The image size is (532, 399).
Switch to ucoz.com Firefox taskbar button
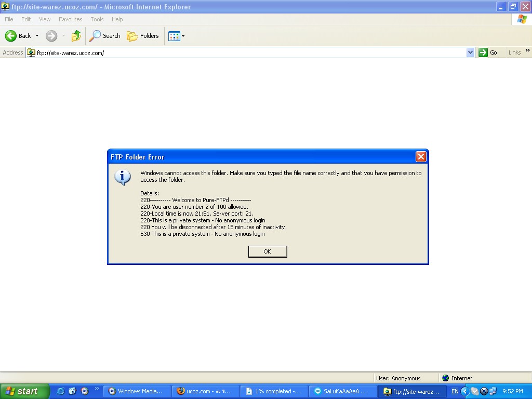click(x=205, y=391)
